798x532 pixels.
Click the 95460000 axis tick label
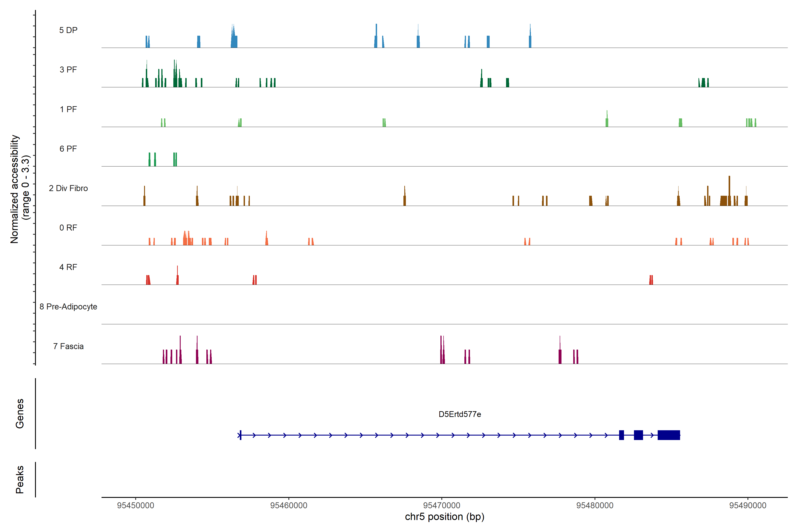[289, 505]
